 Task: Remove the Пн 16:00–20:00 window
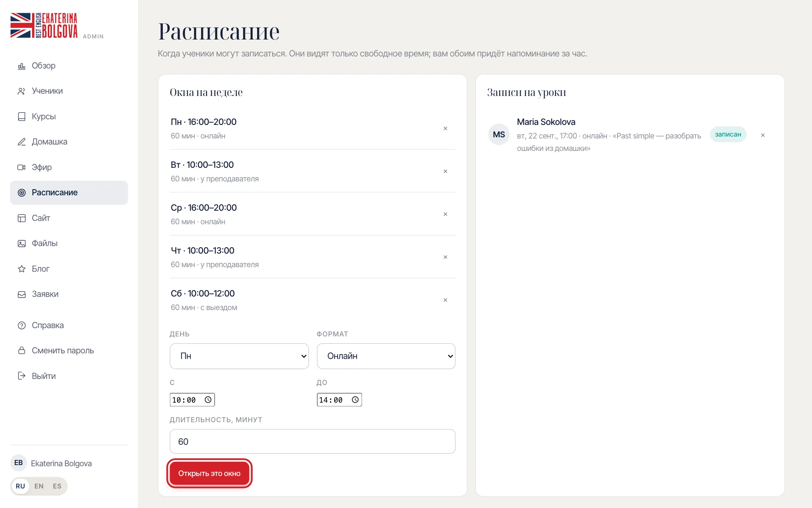pyautogui.click(x=445, y=128)
